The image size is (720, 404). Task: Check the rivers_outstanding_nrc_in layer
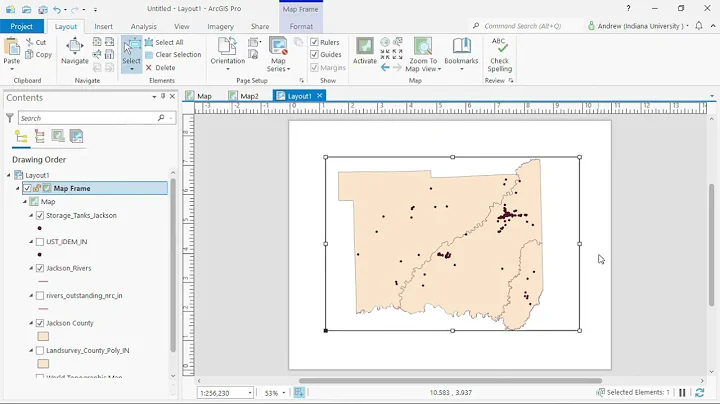point(40,296)
